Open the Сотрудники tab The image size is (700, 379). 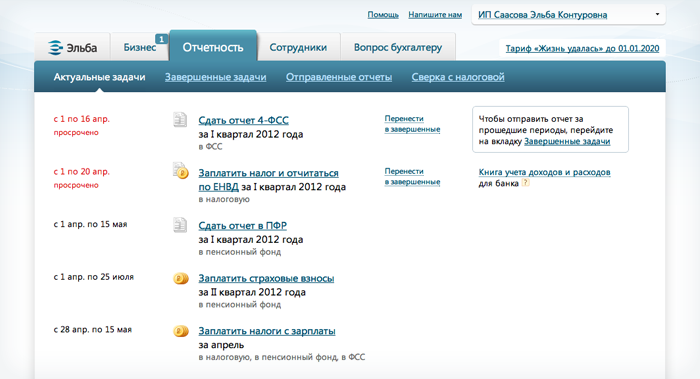point(298,47)
